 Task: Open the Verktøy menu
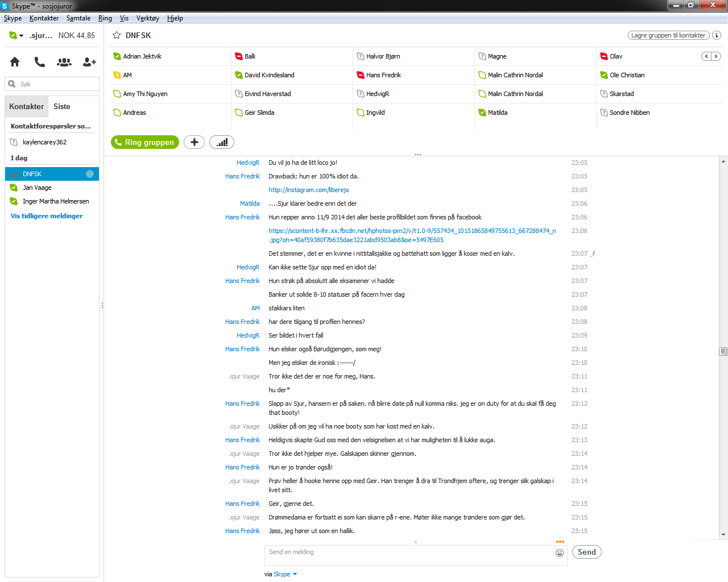pyautogui.click(x=148, y=18)
